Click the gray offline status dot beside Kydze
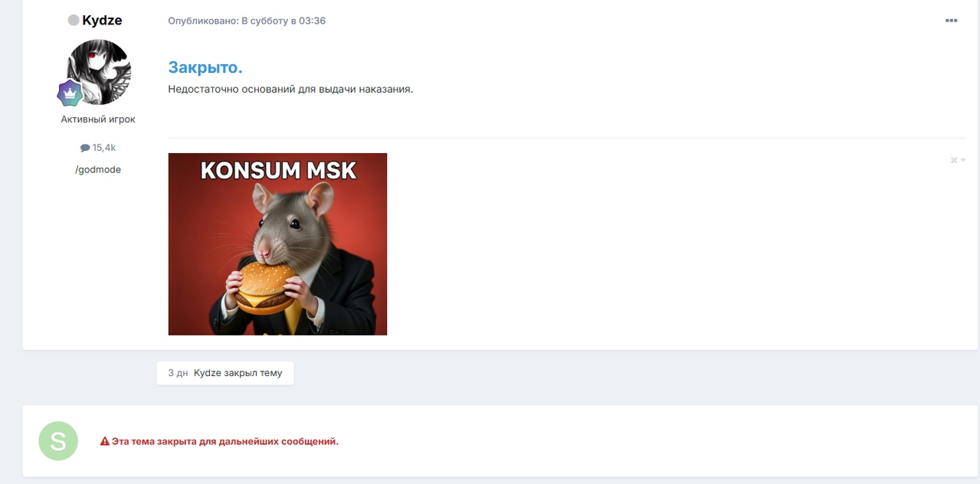Screen dimensions: 980x484 (74, 21)
